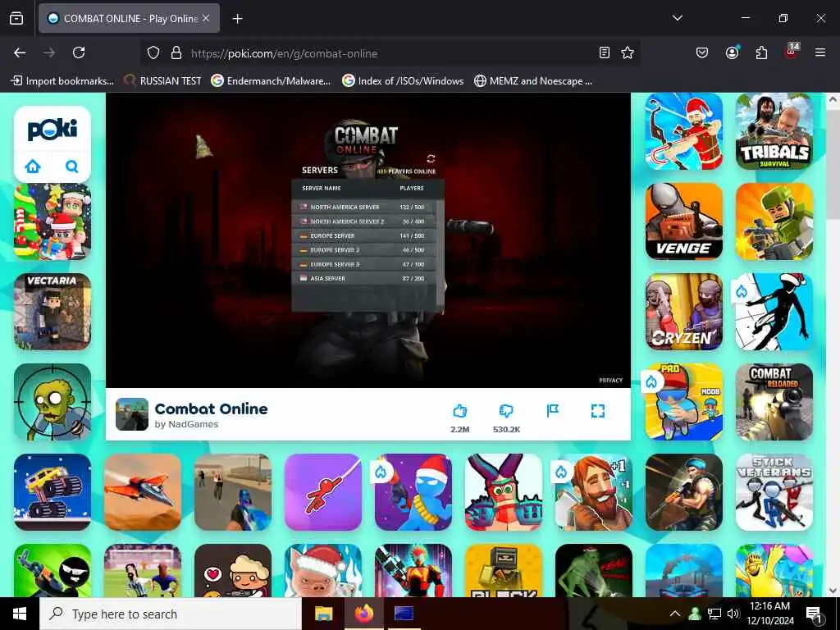Dislike the game with thumbs down
Viewport: 840px width, 630px height.
pyautogui.click(x=506, y=411)
